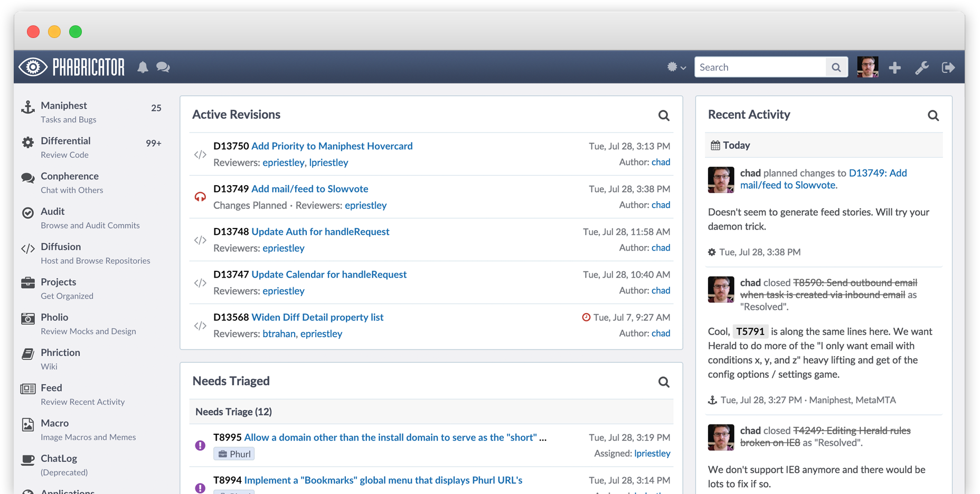The height and width of the screenshot is (494, 980).
Task: Click the Diffusion code brackets icon
Action: click(28, 248)
